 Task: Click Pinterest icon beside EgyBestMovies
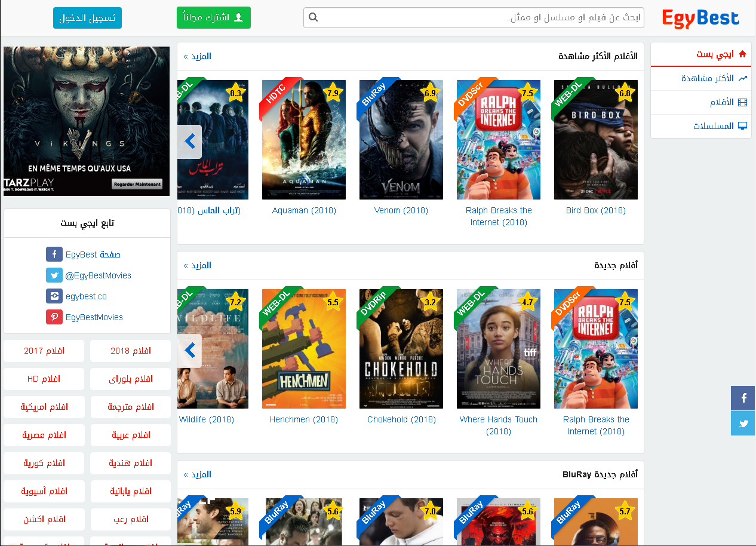[54, 317]
